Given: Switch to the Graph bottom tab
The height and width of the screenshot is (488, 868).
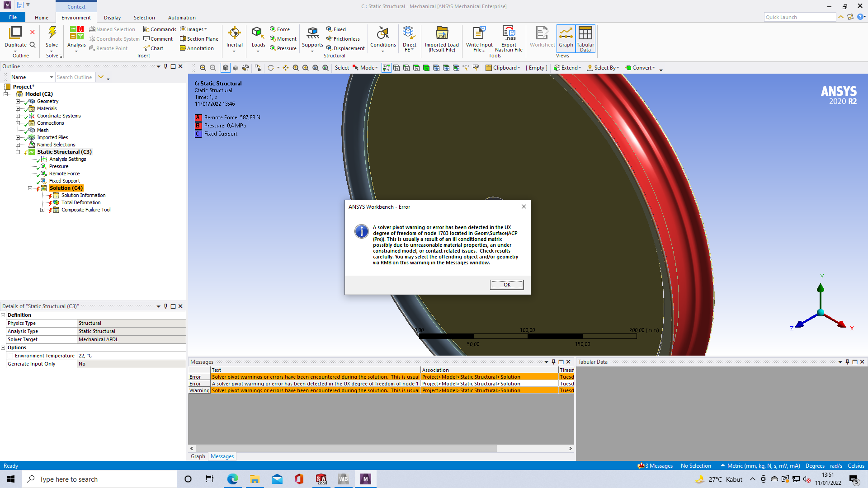Looking at the screenshot, I should [x=198, y=456].
